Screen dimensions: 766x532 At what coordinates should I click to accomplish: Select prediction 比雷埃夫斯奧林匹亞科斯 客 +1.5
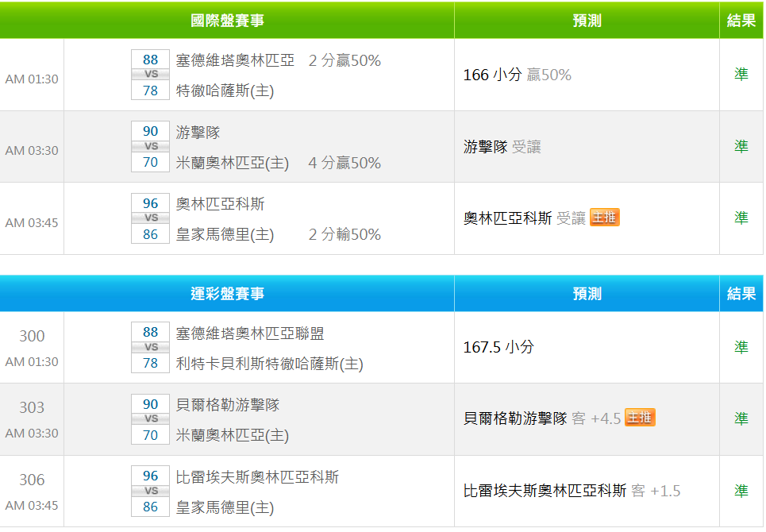click(x=572, y=491)
